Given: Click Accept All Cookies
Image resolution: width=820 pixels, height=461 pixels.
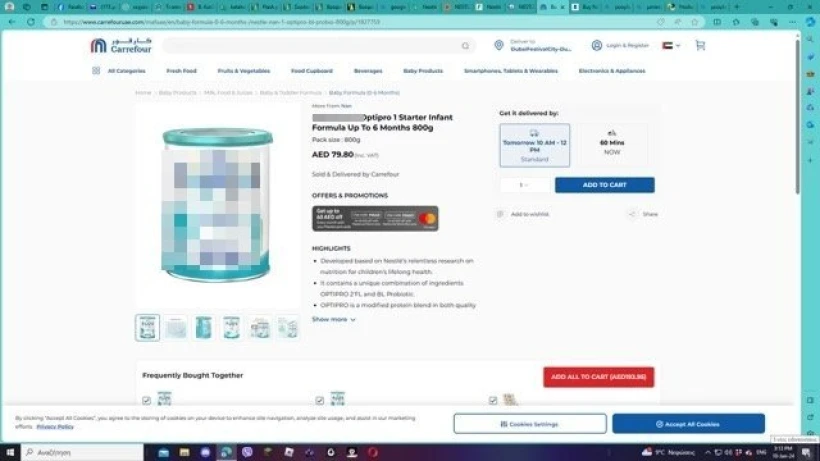Looking at the screenshot, I should (x=688, y=424).
